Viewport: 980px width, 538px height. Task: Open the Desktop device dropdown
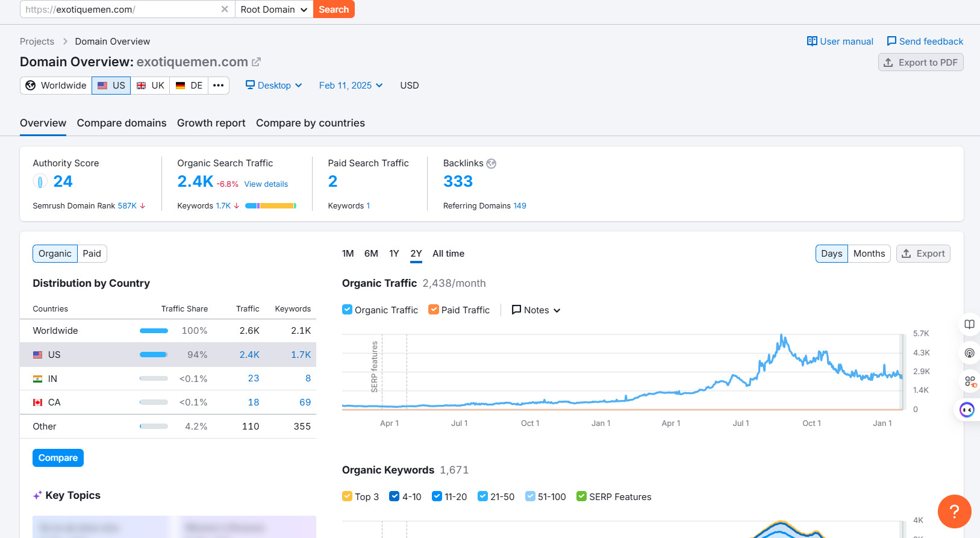tap(274, 86)
